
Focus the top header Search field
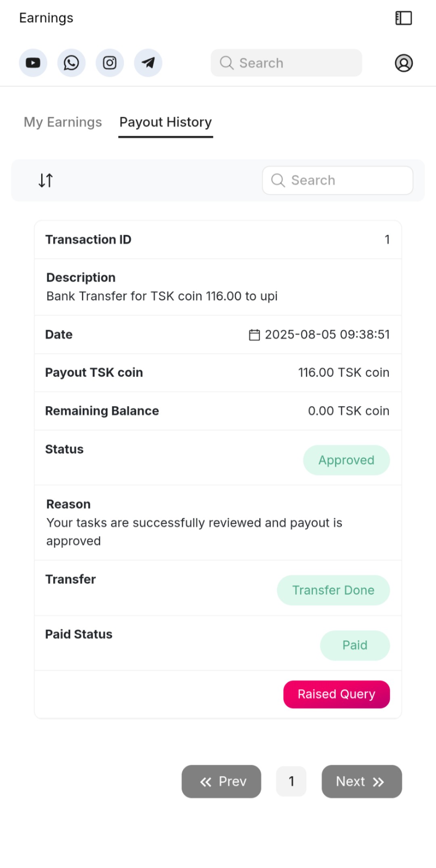[x=286, y=63]
